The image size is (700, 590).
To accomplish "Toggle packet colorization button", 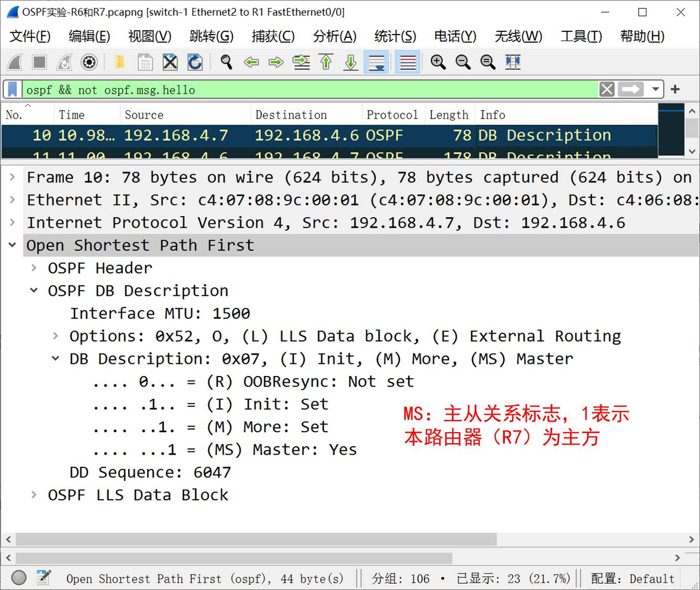I will pyautogui.click(x=407, y=62).
